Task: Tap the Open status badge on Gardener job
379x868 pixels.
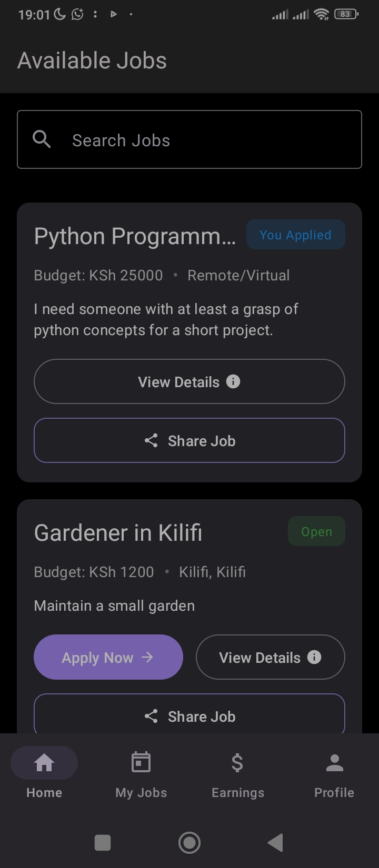Action: coord(316,532)
